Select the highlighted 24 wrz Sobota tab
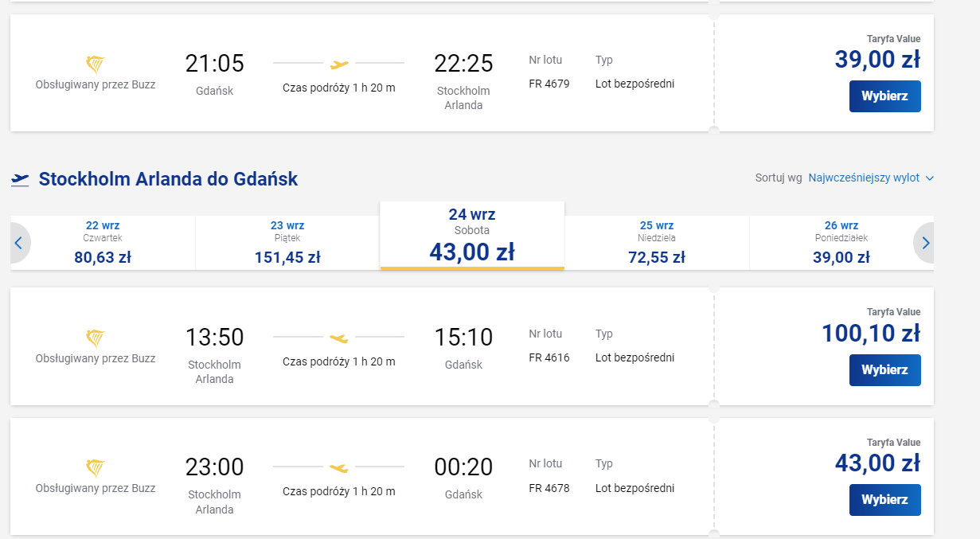This screenshot has width=980, height=539. coord(472,236)
